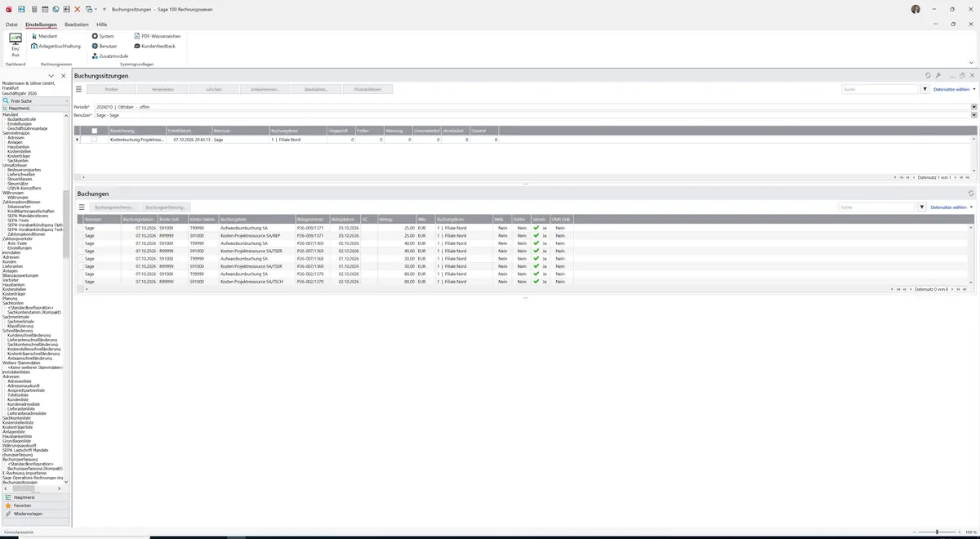The height and width of the screenshot is (539, 980).
Task: Open the Benutzer dropdown arrow
Action: [973, 115]
